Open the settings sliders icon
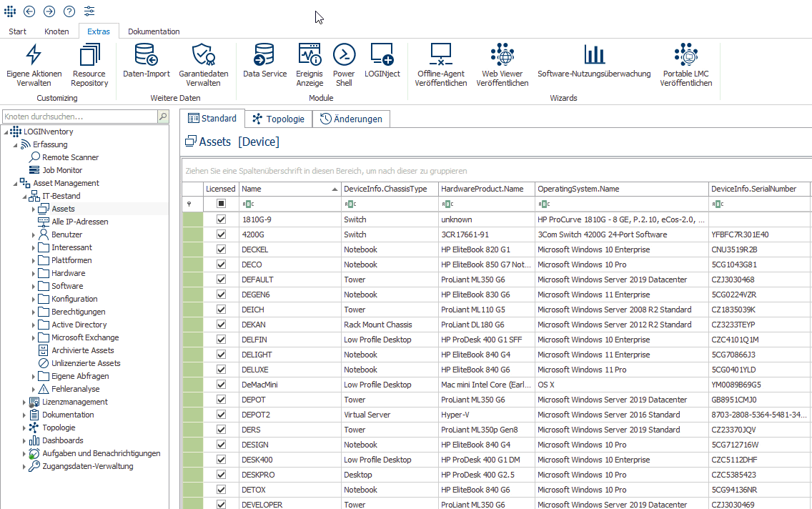The height and width of the screenshot is (509, 812). click(x=89, y=11)
